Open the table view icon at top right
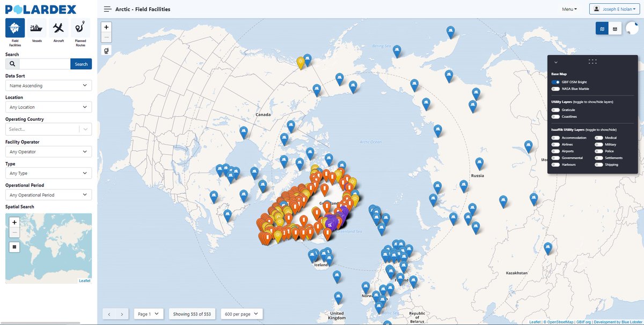The height and width of the screenshot is (325, 644). [616, 28]
